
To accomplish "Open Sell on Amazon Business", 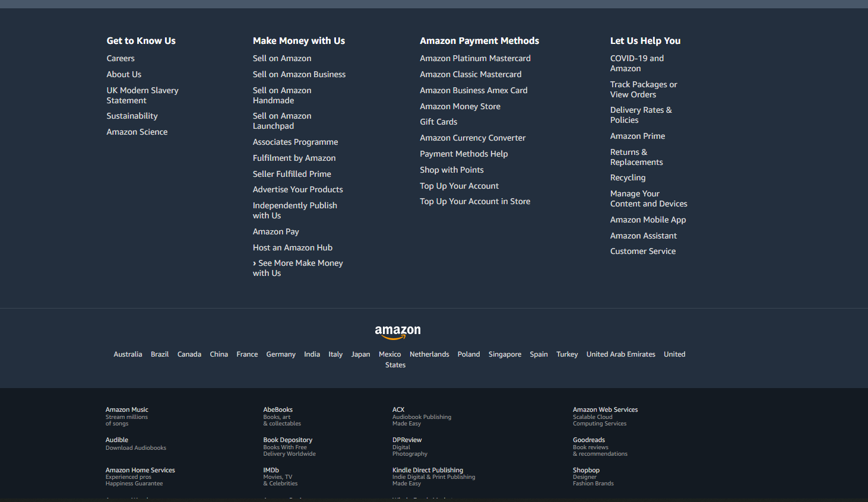I will coord(299,74).
